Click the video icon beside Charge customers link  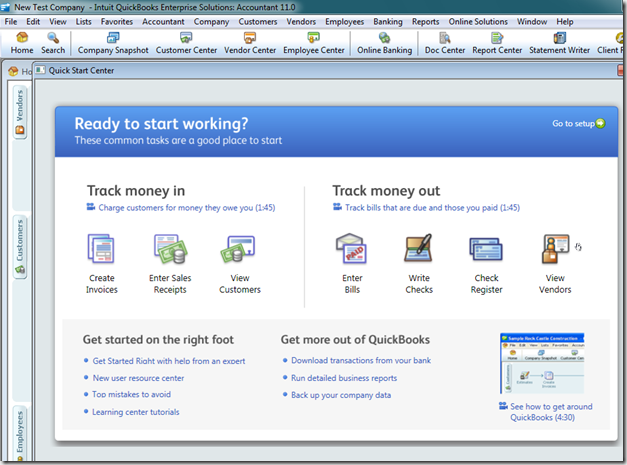pos(91,207)
